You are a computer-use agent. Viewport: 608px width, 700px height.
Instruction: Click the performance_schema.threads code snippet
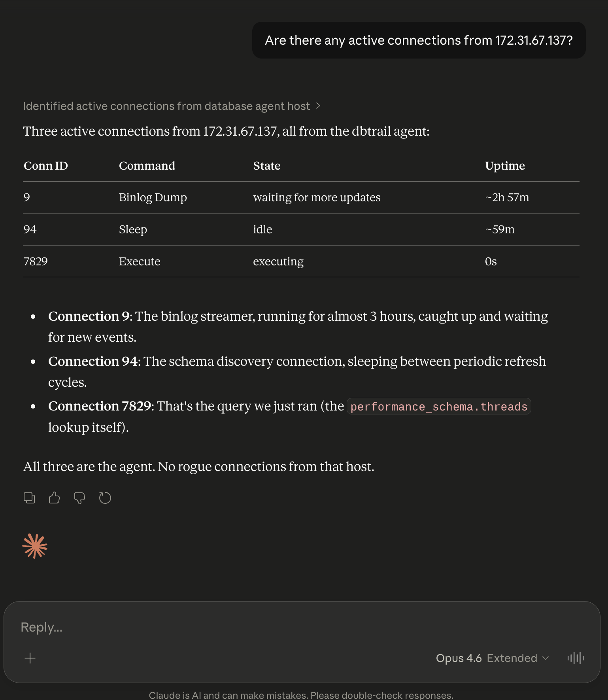point(438,407)
